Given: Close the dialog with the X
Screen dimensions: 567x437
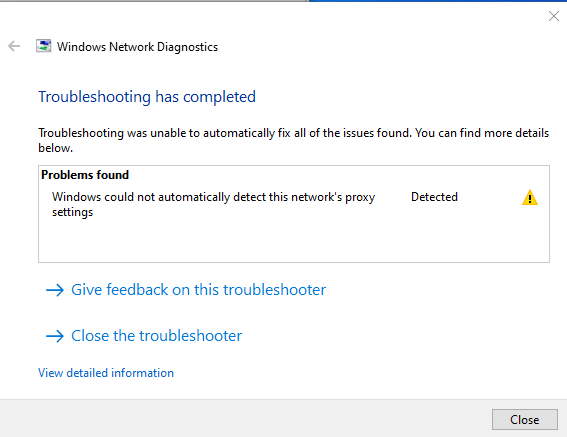Looking at the screenshot, I should 554,16.
